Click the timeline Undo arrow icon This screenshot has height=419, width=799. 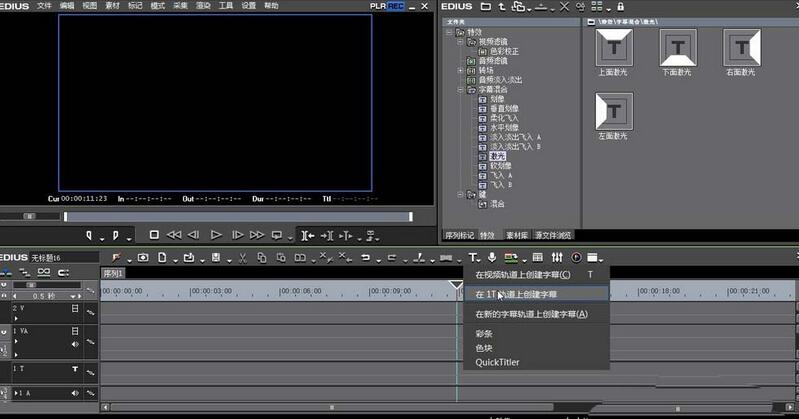[366, 258]
